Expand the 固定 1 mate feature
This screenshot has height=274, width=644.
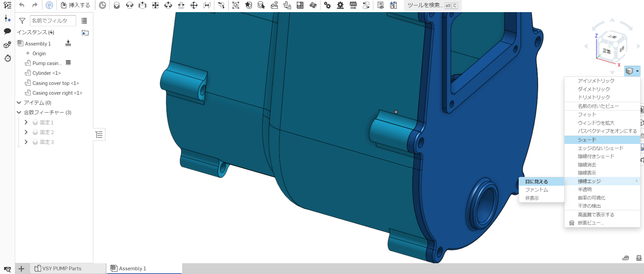pos(26,122)
